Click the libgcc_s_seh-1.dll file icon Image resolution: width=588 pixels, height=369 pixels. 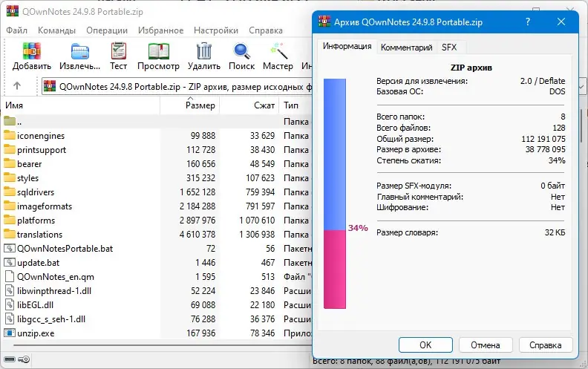(10, 319)
